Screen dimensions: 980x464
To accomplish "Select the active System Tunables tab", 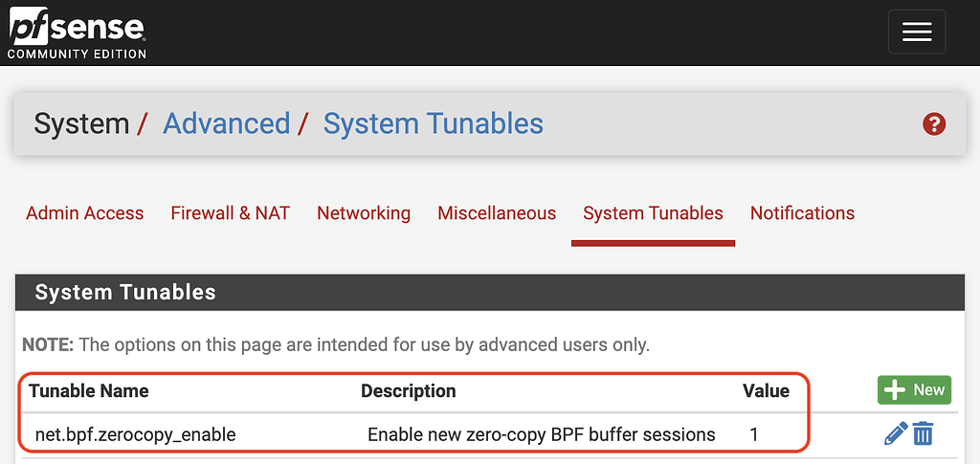I will point(653,213).
